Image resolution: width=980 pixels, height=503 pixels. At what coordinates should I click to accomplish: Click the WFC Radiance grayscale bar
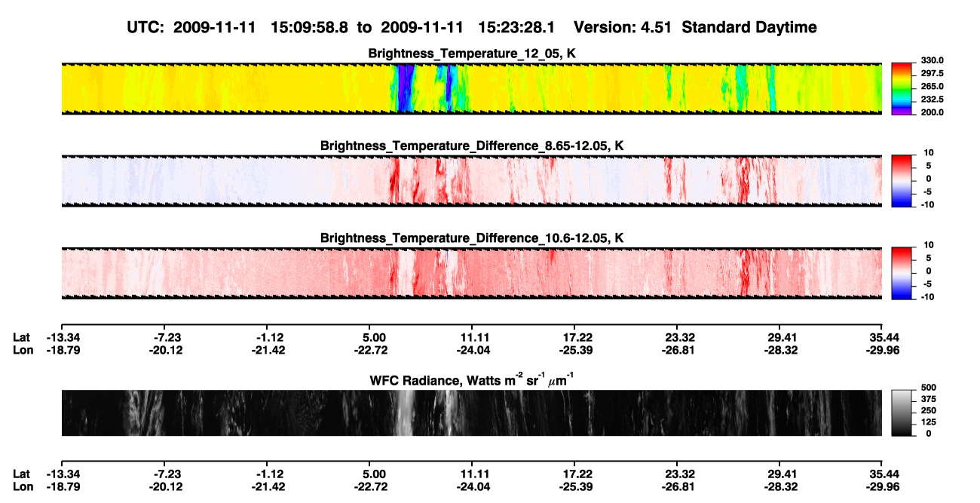pos(902,413)
